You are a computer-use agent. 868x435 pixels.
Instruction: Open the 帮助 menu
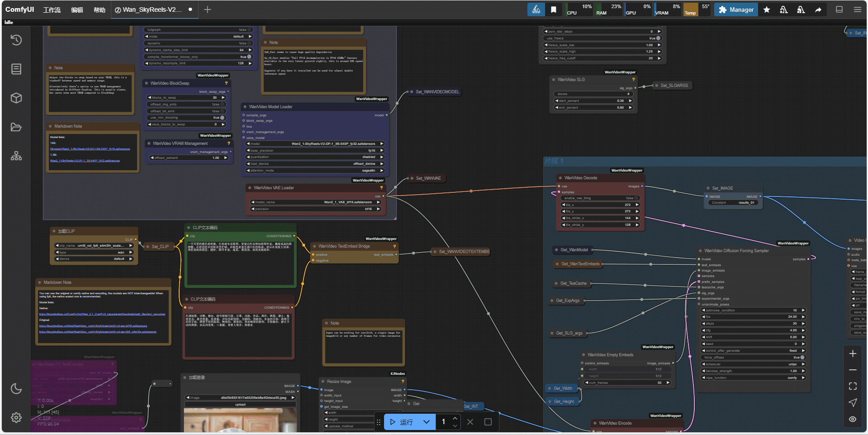(x=100, y=10)
